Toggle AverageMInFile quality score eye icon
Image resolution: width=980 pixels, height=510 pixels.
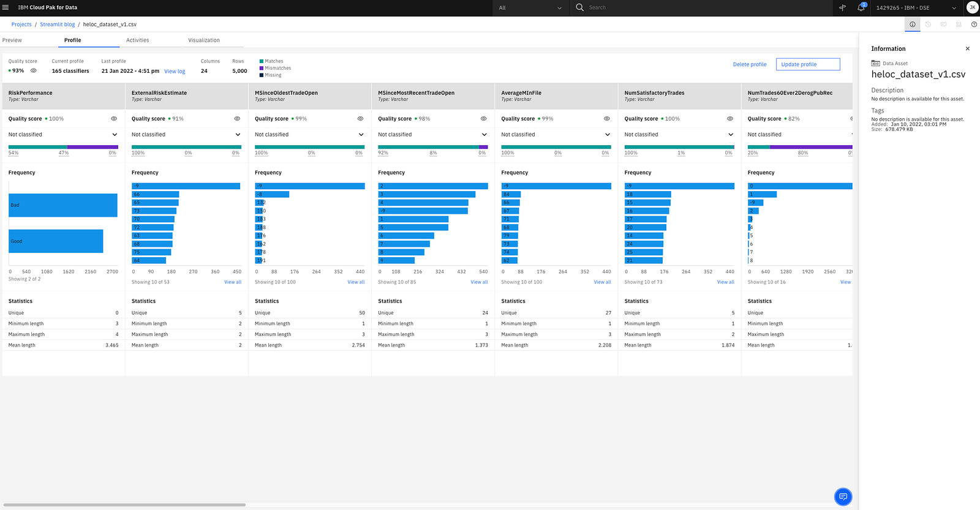pos(607,119)
